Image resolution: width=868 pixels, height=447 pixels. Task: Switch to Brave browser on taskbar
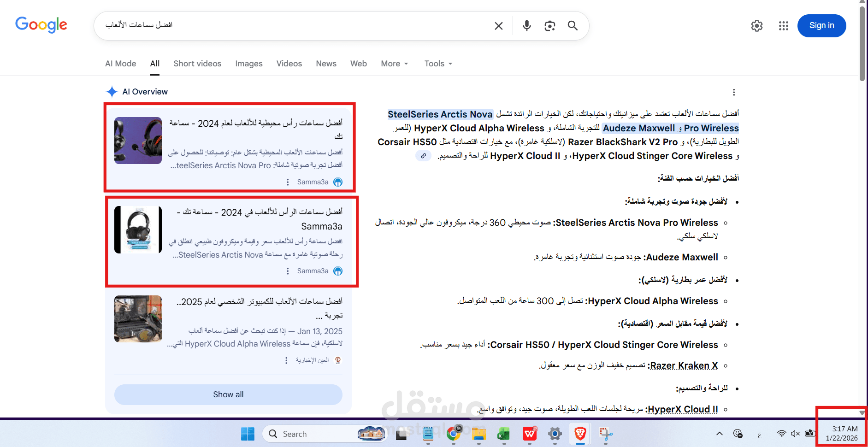click(580, 434)
